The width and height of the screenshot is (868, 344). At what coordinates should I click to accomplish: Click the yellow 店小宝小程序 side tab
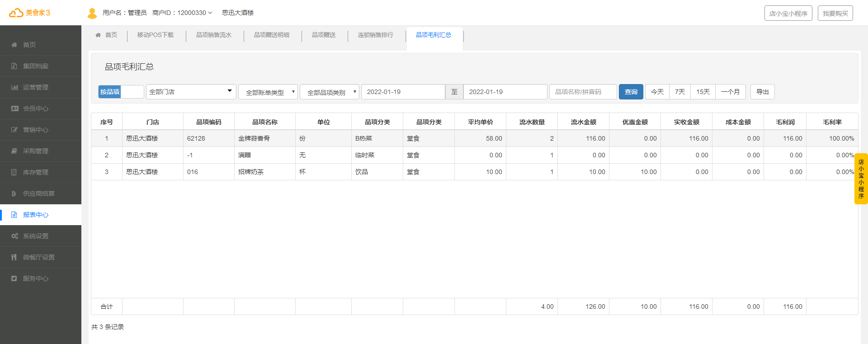[x=861, y=179]
